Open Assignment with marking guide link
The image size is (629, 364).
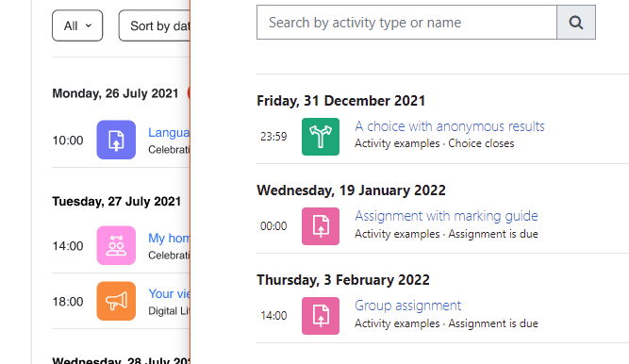tap(446, 216)
